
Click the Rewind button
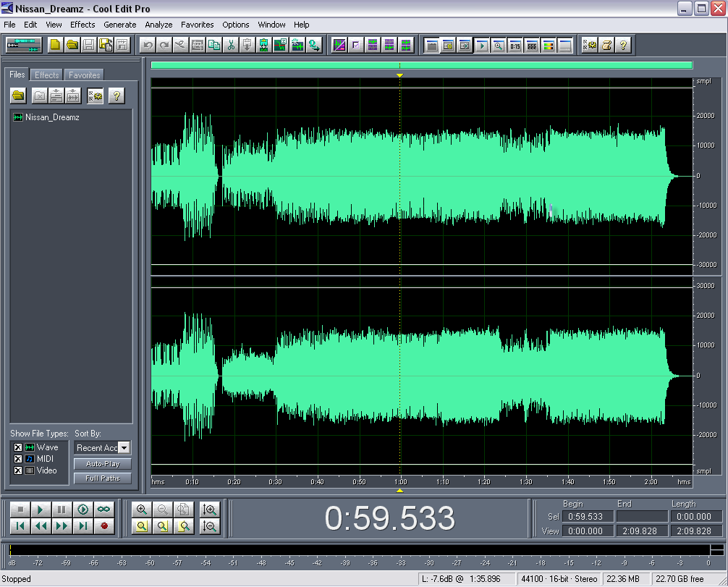(x=41, y=526)
